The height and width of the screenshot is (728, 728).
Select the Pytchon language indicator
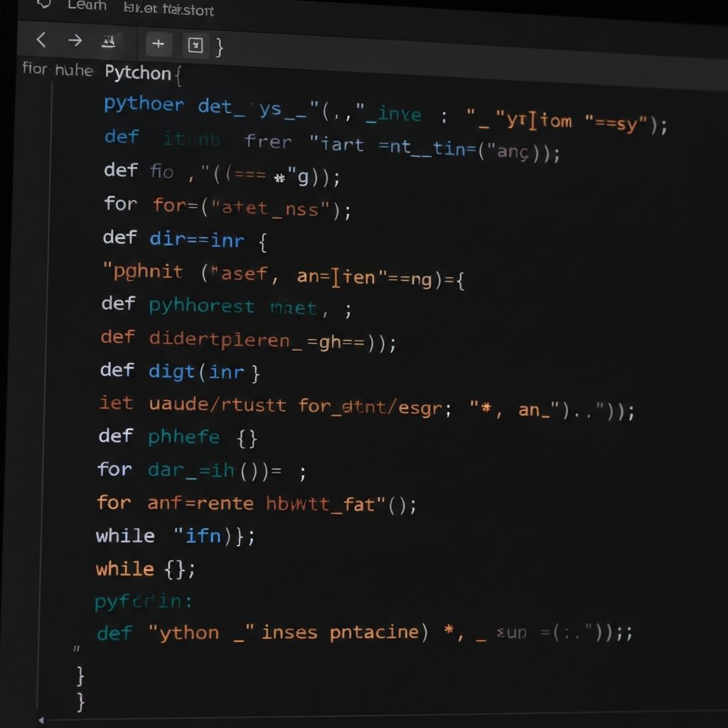(x=136, y=73)
